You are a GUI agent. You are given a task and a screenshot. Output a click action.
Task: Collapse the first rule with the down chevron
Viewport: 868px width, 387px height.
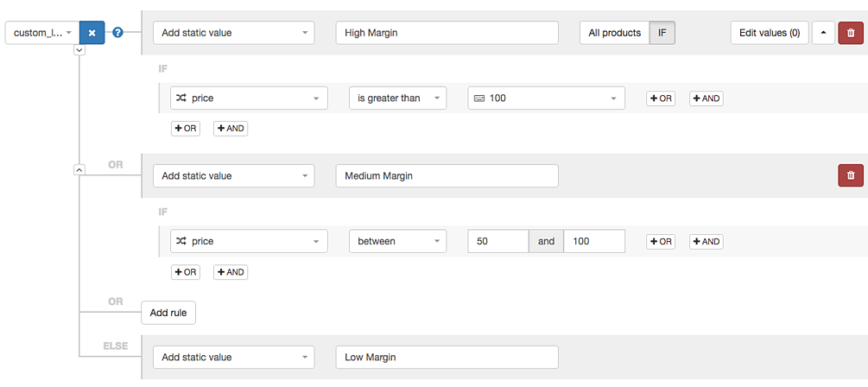pos(79,50)
